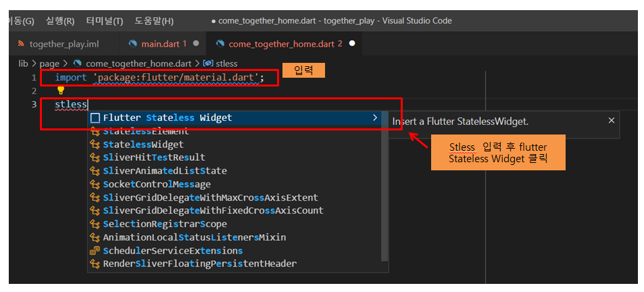The width and height of the screenshot is (644, 292).
Task: Open the 도움말(H) menu
Action: click(x=154, y=21)
